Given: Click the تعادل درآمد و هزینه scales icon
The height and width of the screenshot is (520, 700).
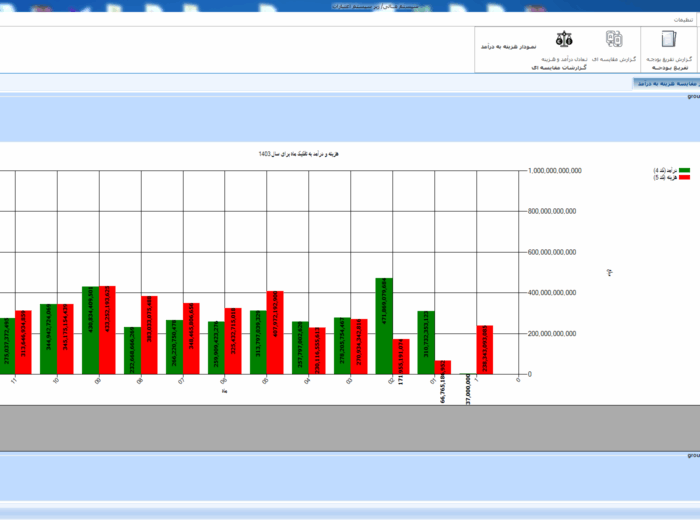Looking at the screenshot, I should click(x=564, y=40).
